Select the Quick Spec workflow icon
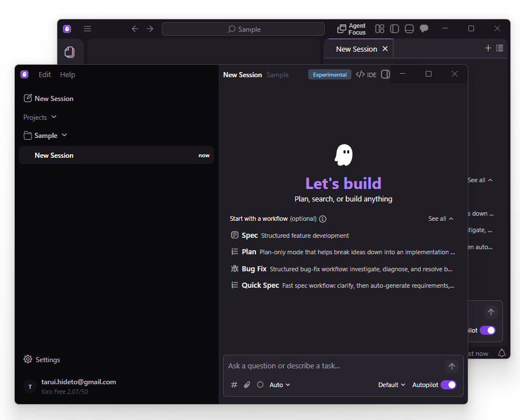Viewport: 520px width, 420px height. point(234,285)
